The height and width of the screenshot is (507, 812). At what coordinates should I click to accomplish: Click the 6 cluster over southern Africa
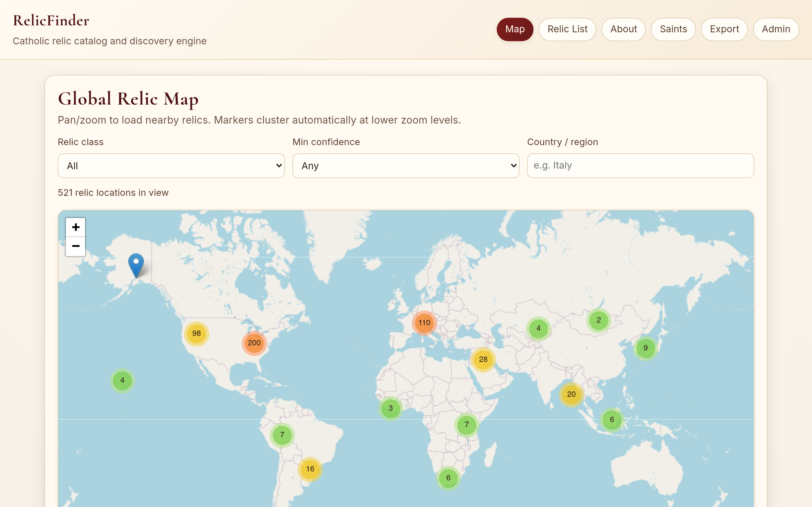coord(448,478)
